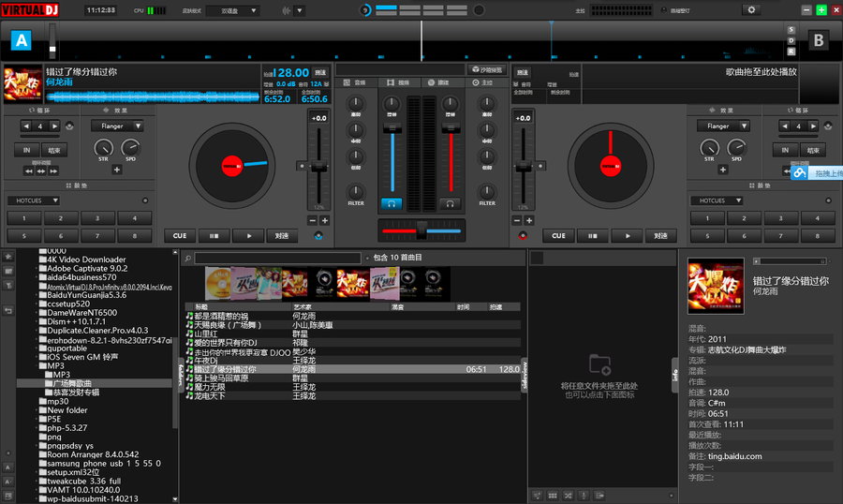
Task: Open the HOTCUES pad dropdown on deck A
Action: pos(34,200)
